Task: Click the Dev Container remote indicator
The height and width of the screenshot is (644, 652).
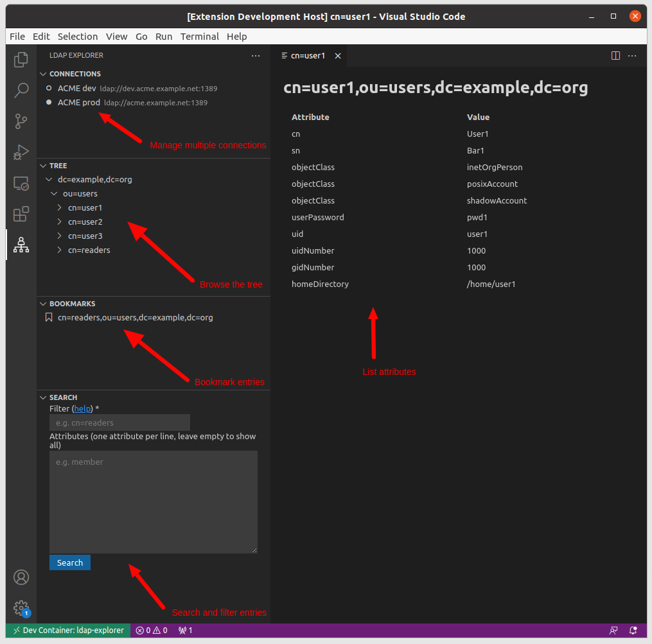Action: [x=68, y=631]
